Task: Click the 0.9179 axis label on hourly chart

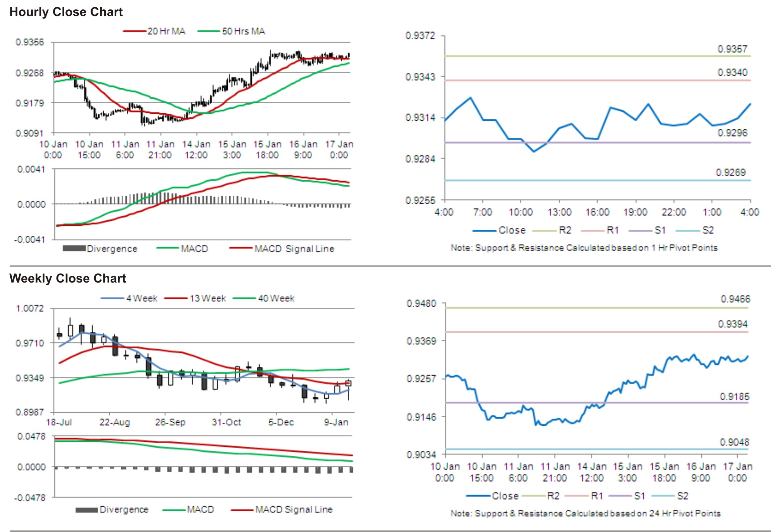Action: 30,103
